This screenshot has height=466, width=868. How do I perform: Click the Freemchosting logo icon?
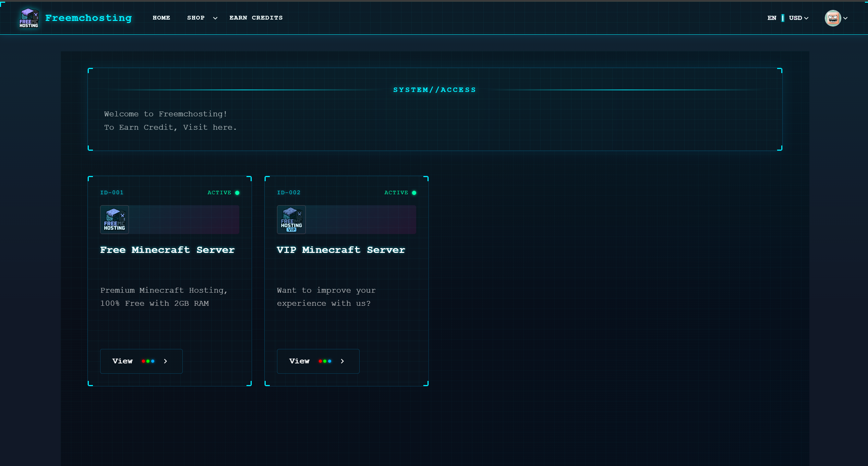pos(29,18)
